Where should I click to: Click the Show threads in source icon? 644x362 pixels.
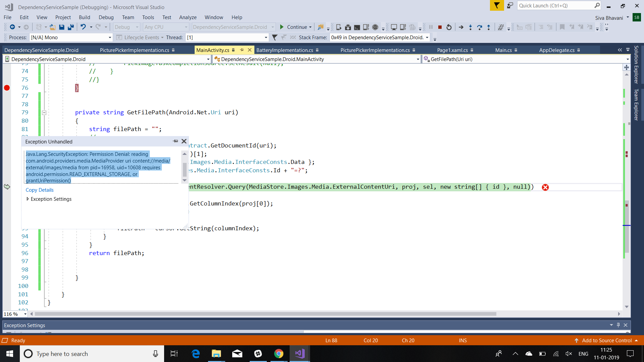pos(501,27)
